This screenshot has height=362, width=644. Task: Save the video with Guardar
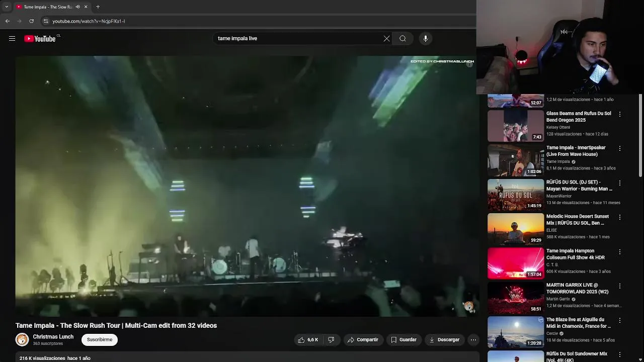404,340
